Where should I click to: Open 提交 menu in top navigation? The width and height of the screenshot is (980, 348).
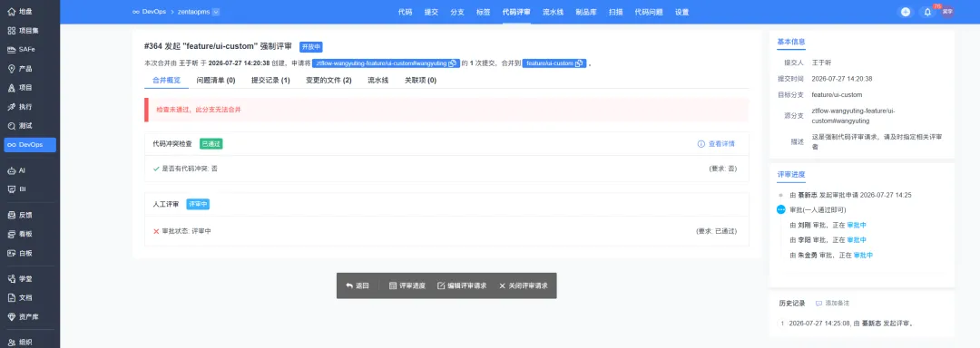(x=431, y=12)
